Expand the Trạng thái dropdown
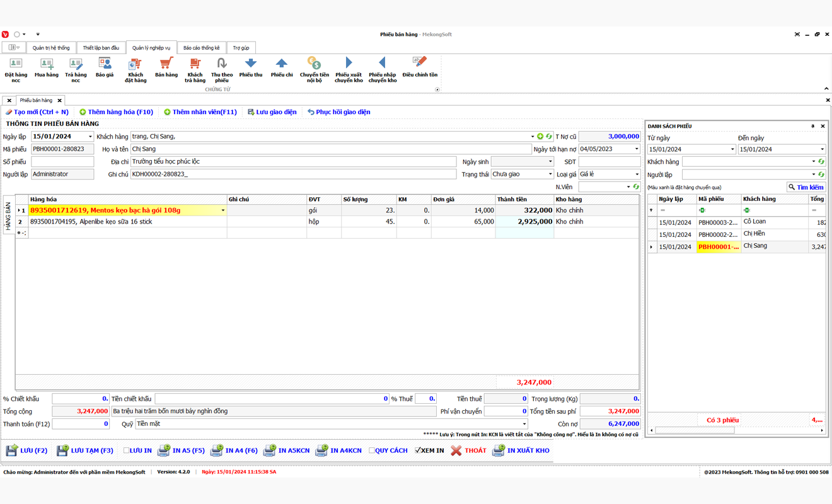832x504 pixels. click(x=550, y=175)
